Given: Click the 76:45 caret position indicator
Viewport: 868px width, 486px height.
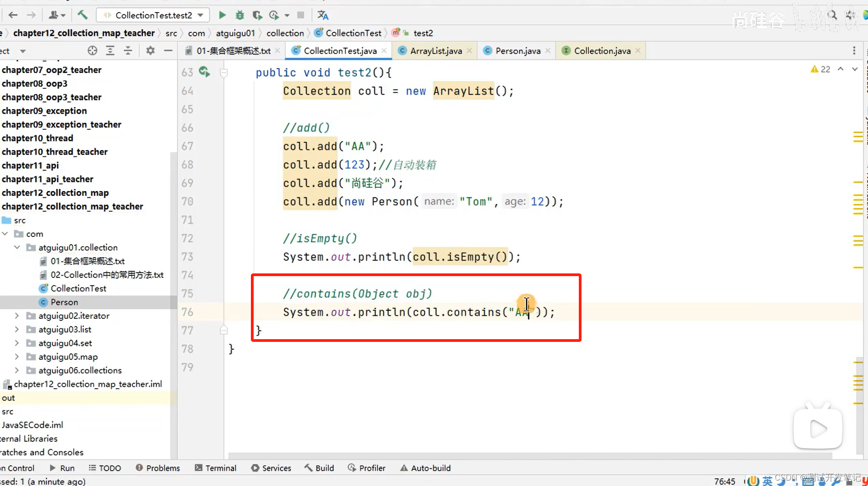Looking at the screenshot, I should coord(724,481).
